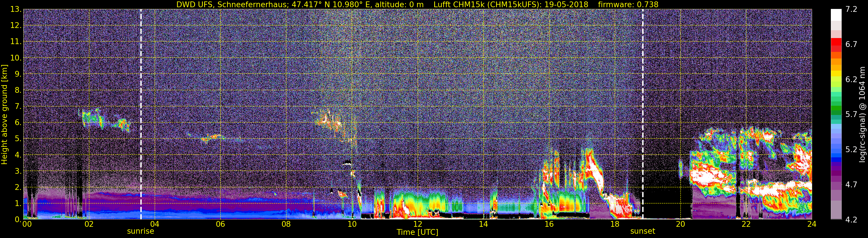
Task: Click the "22" tick on the time axis
Action: pyautogui.click(x=746, y=224)
